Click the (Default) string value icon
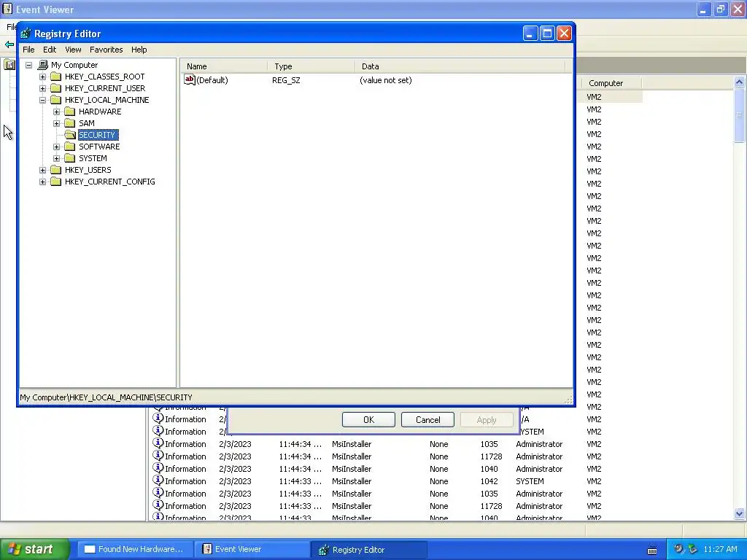Image resolution: width=747 pixels, height=560 pixels. coord(190,80)
